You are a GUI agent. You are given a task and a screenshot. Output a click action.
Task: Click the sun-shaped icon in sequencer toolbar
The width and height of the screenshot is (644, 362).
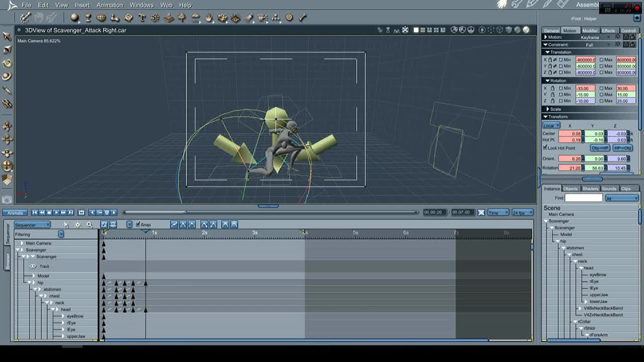(77, 225)
